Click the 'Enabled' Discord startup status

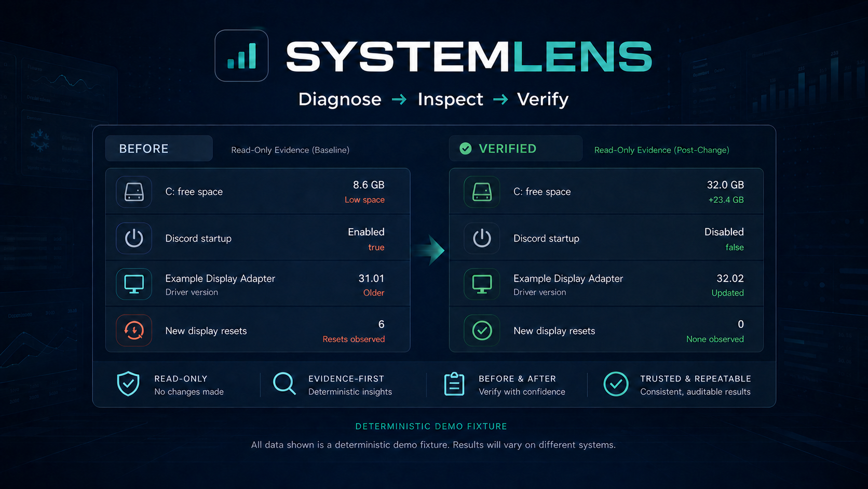pos(366,232)
